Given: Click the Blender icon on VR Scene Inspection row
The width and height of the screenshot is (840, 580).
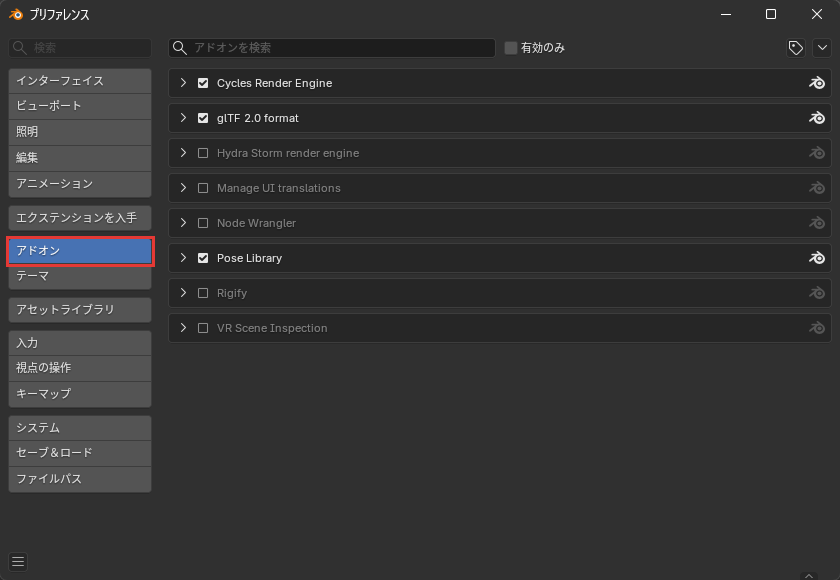Looking at the screenshot, I should [x=816, y=328].
